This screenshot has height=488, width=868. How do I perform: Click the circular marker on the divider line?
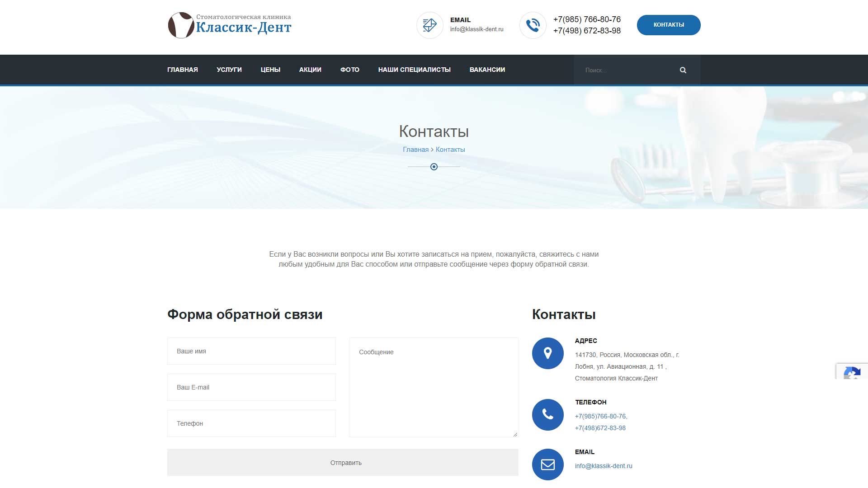tap(434, 167)
